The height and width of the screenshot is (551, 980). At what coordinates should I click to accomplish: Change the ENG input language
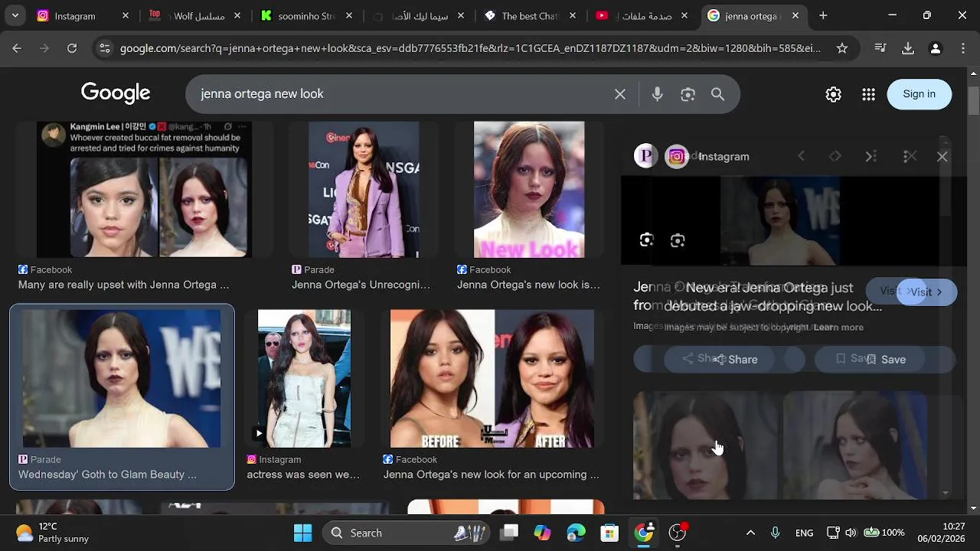pyautogui.click(x=804, y=533)
